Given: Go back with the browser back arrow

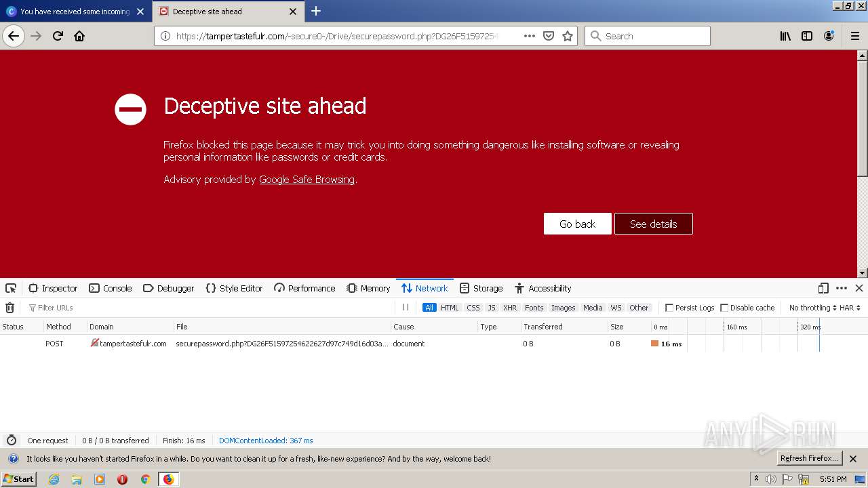Looking at the screenshot, I should [14, 36].
